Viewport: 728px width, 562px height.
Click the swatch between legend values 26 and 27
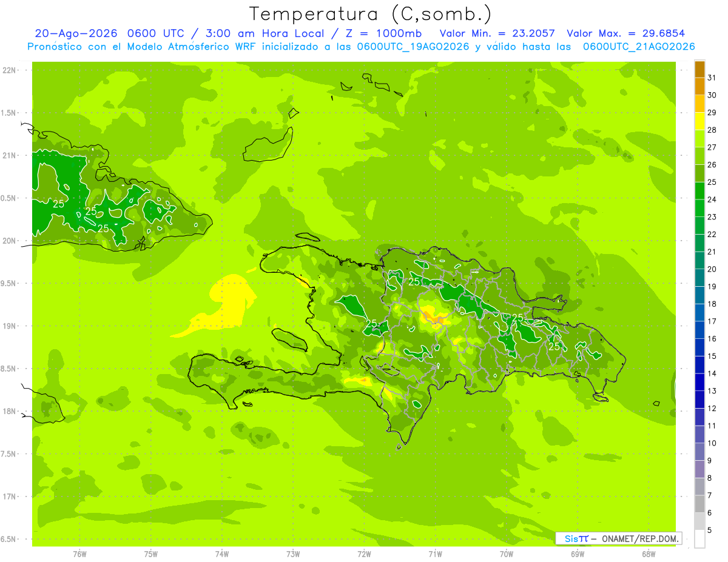click(x=699, y=156)
